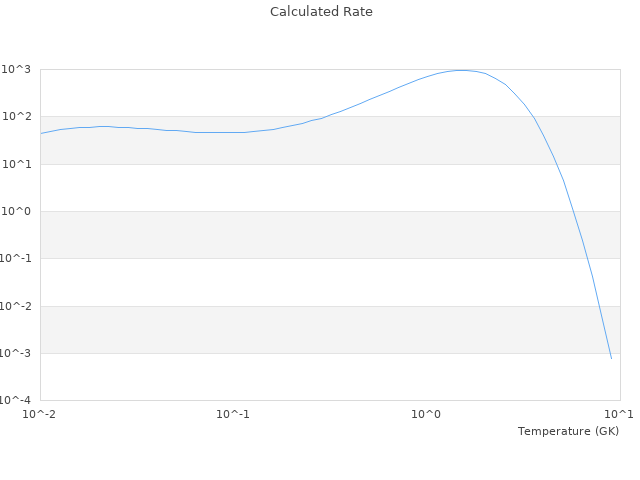Image resolution: width=640 pixels, height=480 pixels.
Task: Click the 10^2 tick label on vertical axis
Action: pos(17,117)
